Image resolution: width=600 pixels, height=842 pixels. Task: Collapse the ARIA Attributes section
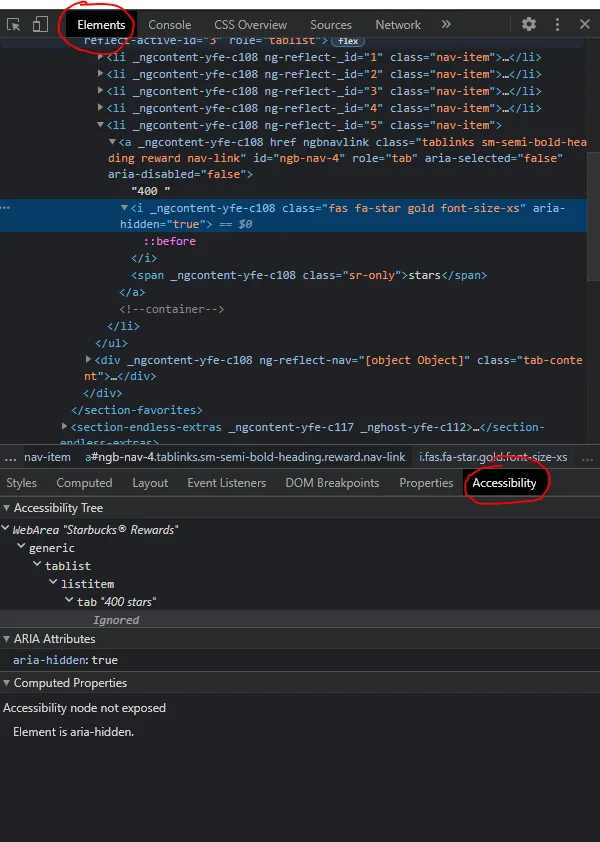[6, 639]
